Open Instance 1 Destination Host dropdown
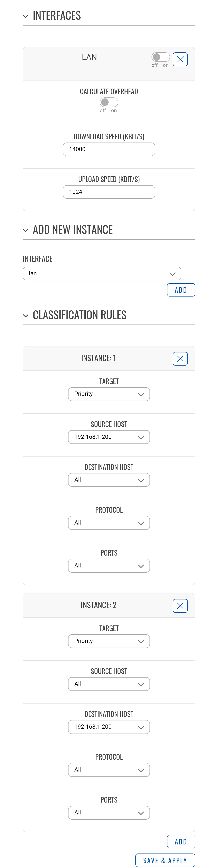 [x=109, y=480]
